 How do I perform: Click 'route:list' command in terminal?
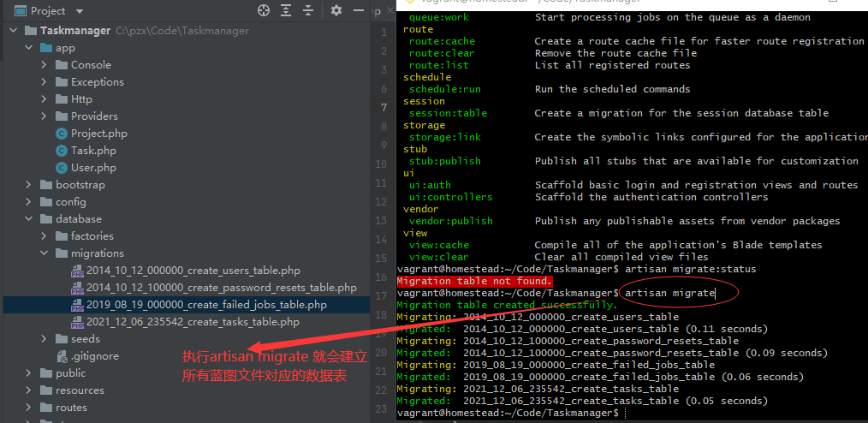[439, 65]
